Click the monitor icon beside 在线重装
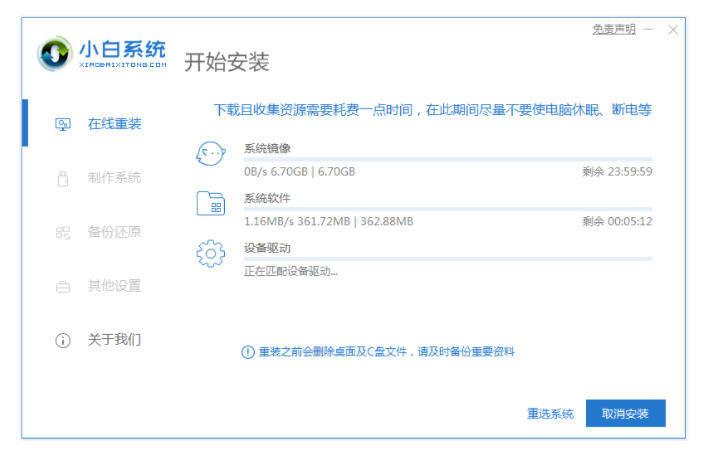The image size is (701, 456). click(63, 124)
